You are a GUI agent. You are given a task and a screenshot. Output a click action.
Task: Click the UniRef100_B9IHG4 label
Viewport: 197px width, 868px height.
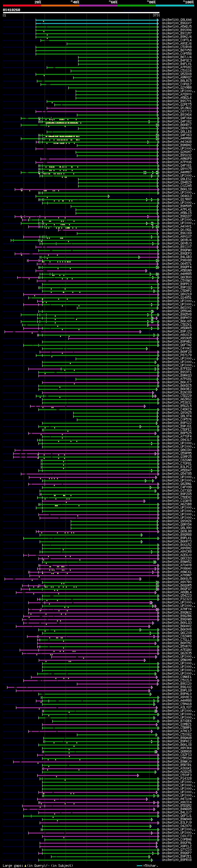click(x=177, y=115)
